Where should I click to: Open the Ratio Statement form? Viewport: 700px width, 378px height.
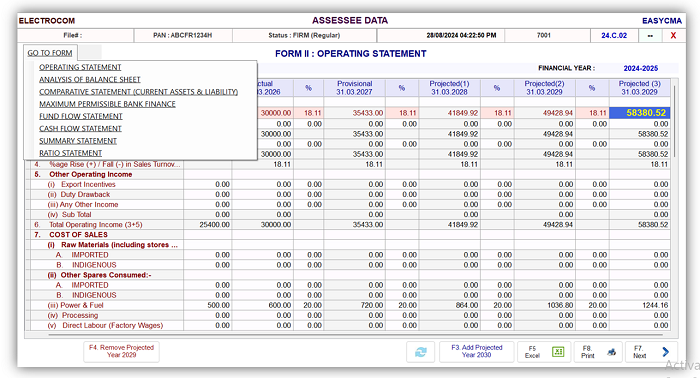[x=71, y=153]
